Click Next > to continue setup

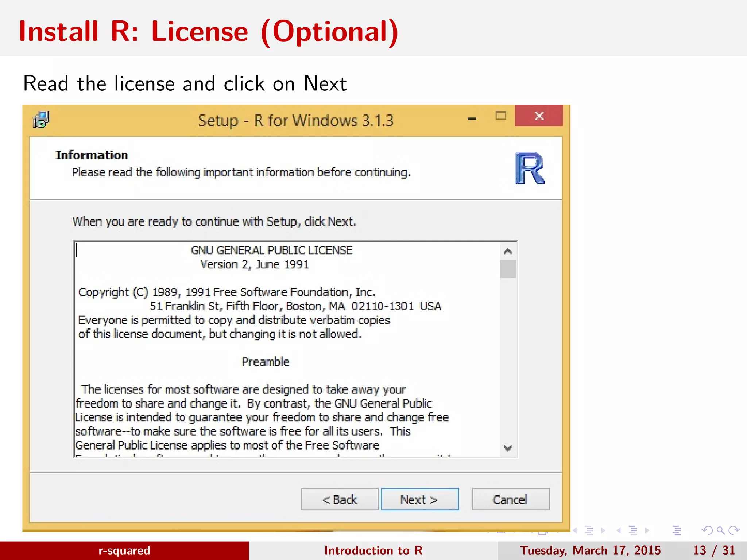(420, 499)
